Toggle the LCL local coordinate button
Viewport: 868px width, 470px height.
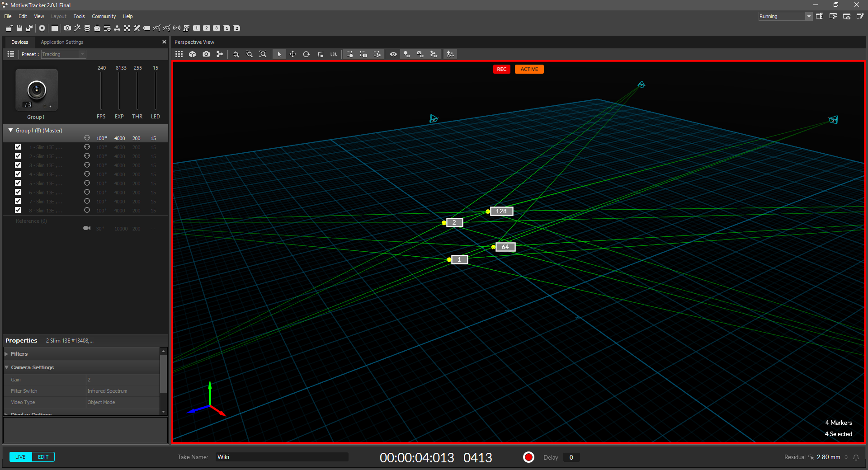point(334,54)
